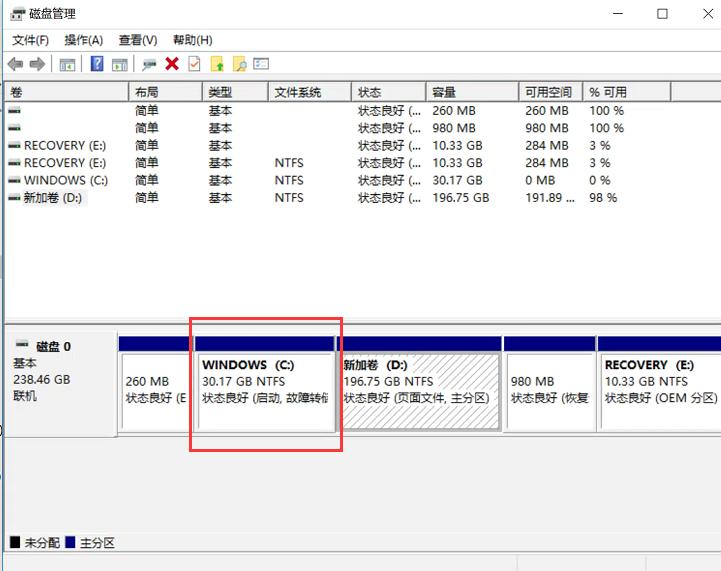Click the 238.46 GB disk size text
The image size is (721, 571).
tap(42, 380)
